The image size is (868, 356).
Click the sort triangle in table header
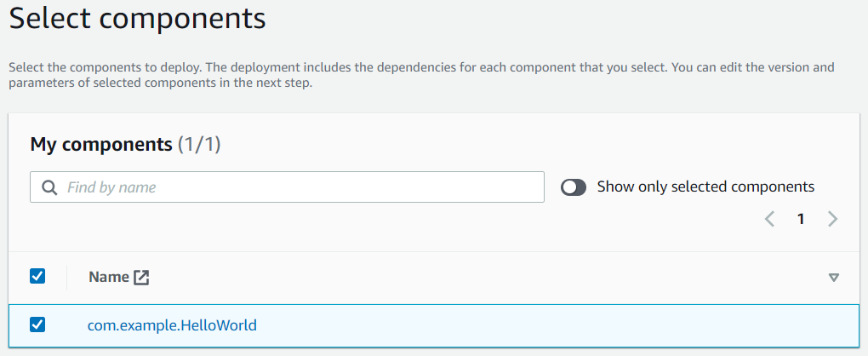point(834,278)
